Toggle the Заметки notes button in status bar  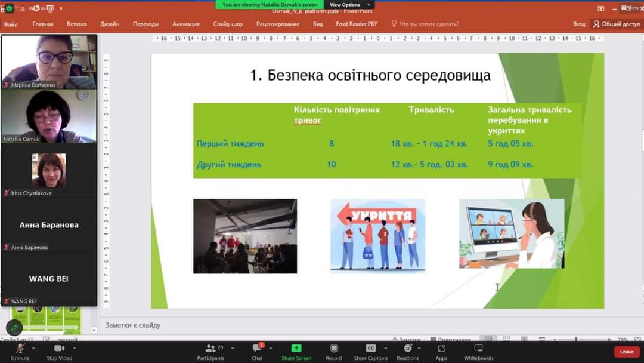[x=406, y=340]
